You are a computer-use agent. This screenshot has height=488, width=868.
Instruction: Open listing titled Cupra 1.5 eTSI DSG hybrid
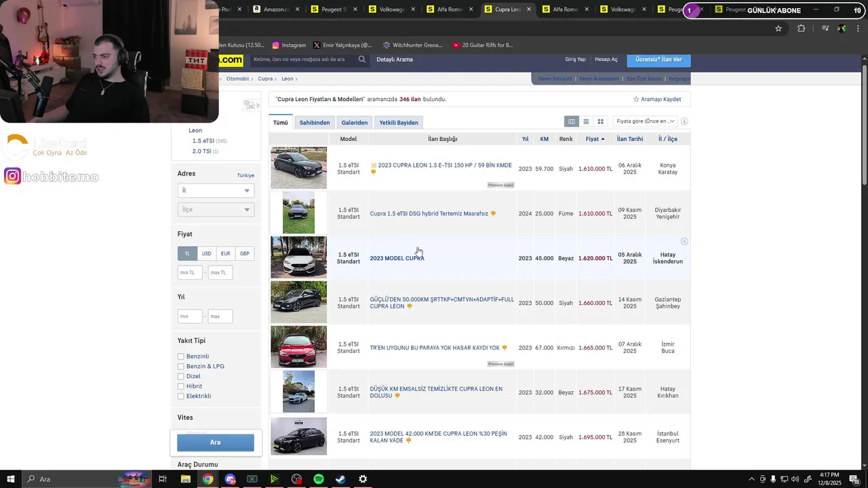pyautogui.click(x=429, y=213)
